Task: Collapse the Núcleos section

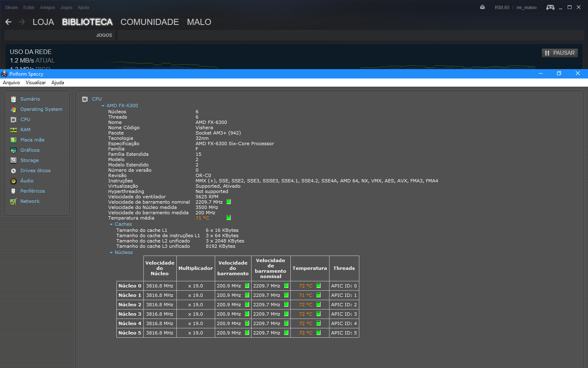Action: coord(111,253)
